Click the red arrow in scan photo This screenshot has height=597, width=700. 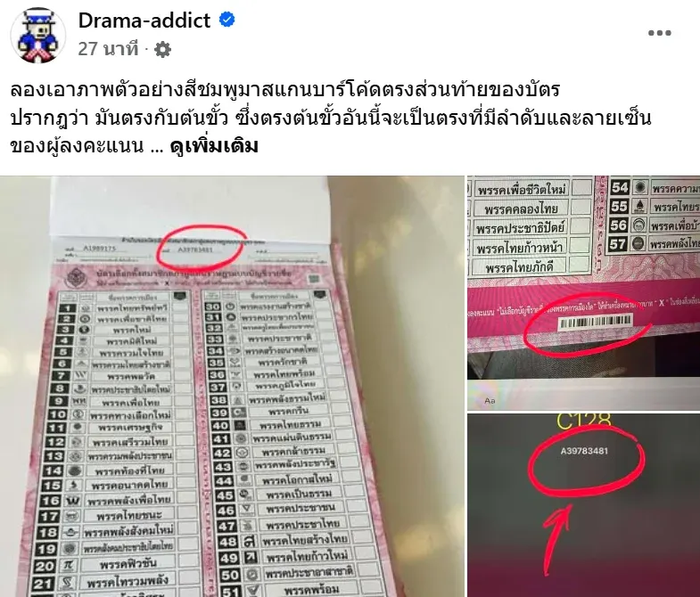point(557,539)
